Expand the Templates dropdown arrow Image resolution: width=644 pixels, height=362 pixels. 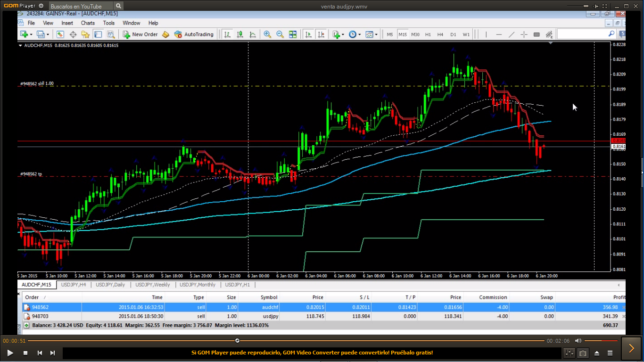[376, 34]
